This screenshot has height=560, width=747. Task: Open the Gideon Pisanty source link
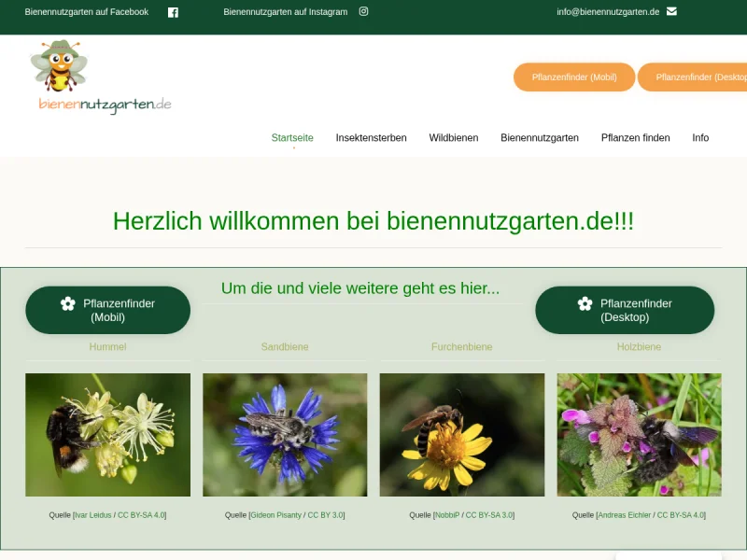tap(275, 515)
